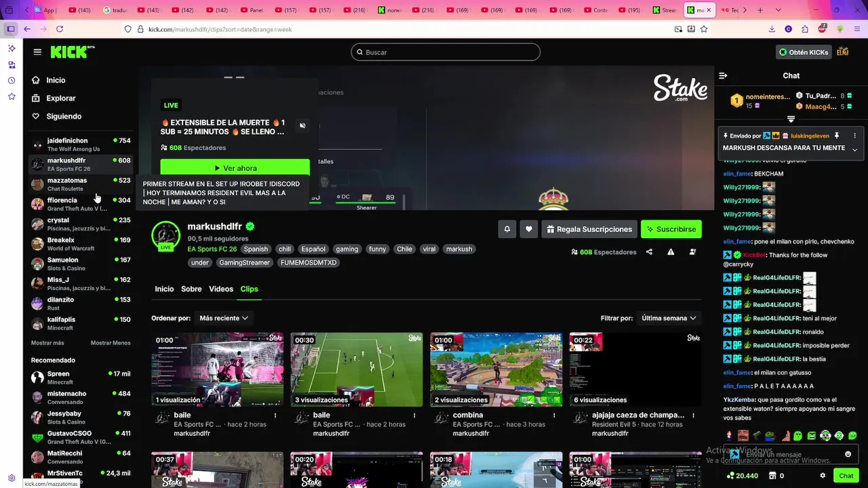The image size is (868, 488).
Task: Open the ajajaja caeza clip thumbnail
Action: (x=635, y=369)
